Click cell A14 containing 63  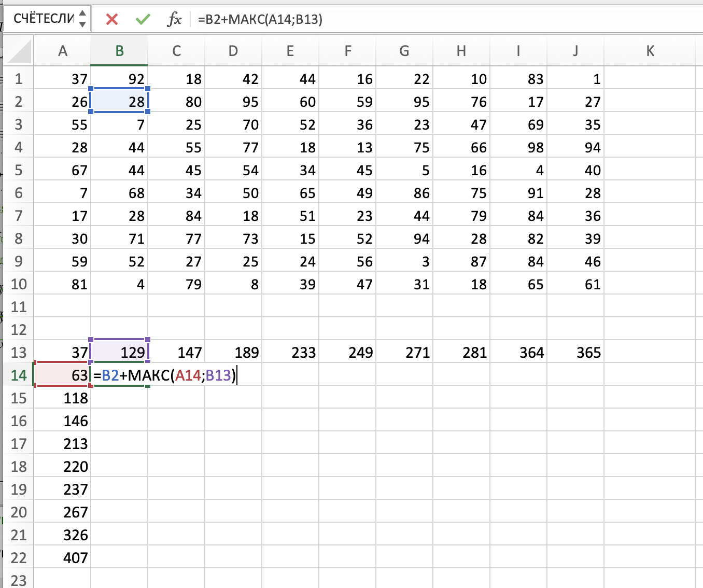pyautogui.click(x=63, y=375)
